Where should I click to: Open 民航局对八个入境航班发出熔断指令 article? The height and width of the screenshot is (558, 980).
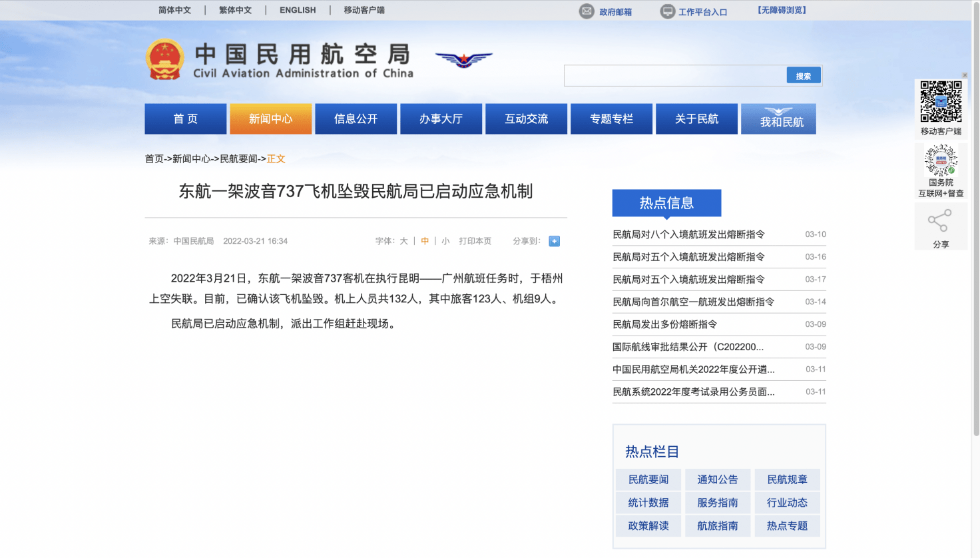click(x=688, y=234)
